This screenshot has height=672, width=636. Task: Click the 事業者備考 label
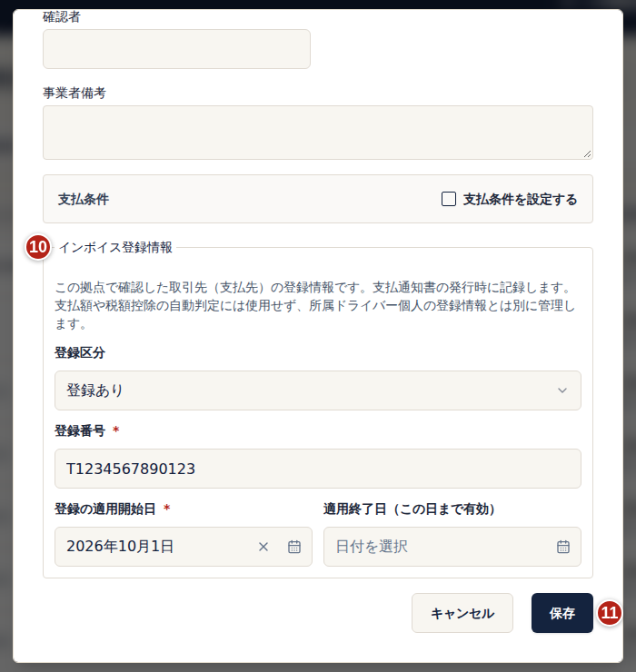click(x=75, y=93)
